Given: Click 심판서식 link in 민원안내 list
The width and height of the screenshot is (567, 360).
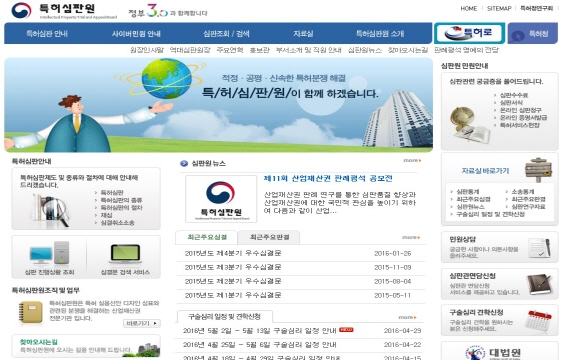Looking at the screenshot, I should 511,103.
